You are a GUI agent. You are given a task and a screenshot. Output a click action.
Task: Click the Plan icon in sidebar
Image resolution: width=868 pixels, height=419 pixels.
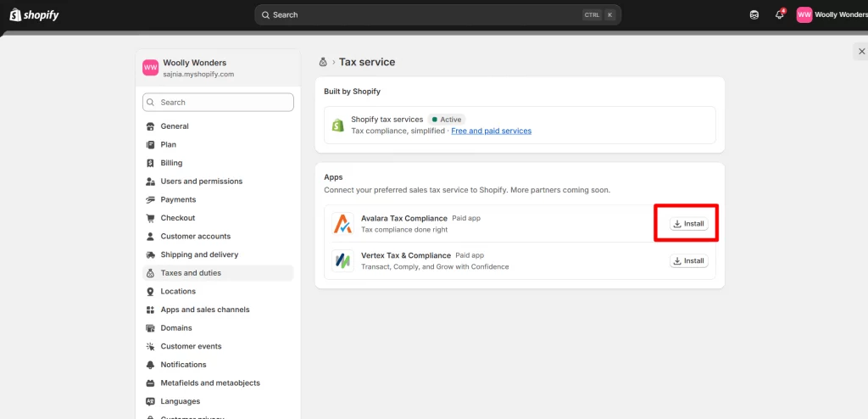click(x=150, y=145)
